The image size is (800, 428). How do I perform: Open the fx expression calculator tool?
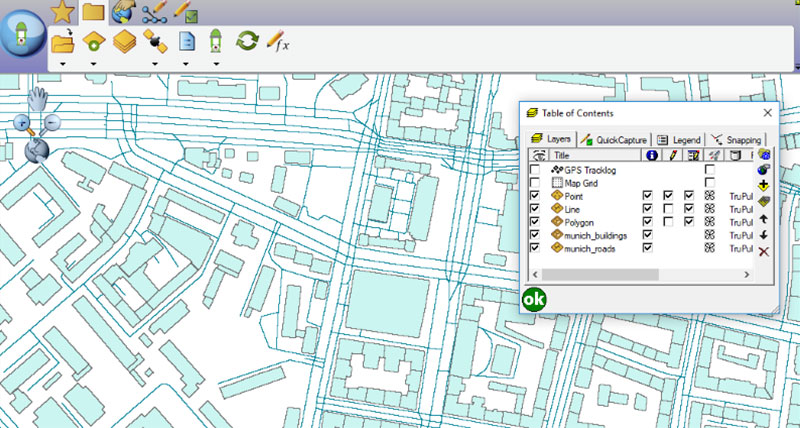(278, 42)
